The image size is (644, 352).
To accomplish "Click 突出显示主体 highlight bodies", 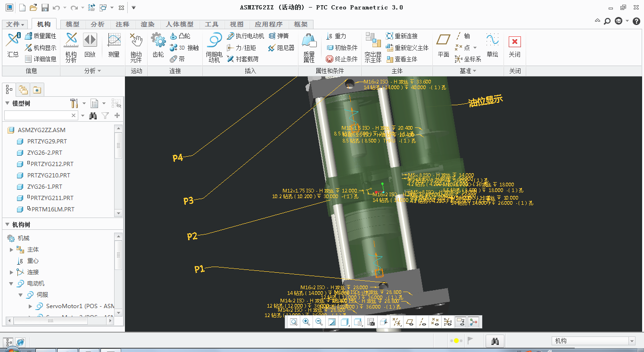I will 373,47.
